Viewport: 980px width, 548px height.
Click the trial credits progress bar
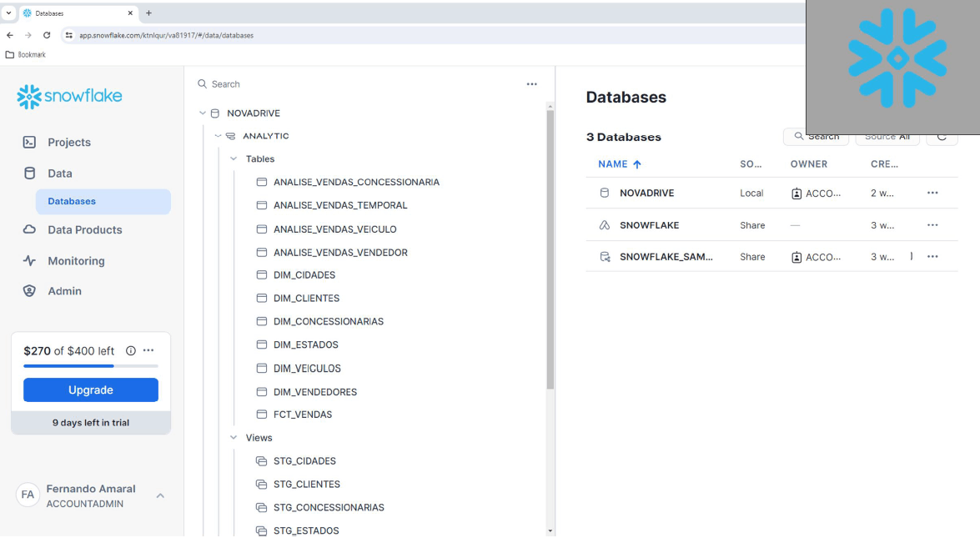[x=91, y=365]
